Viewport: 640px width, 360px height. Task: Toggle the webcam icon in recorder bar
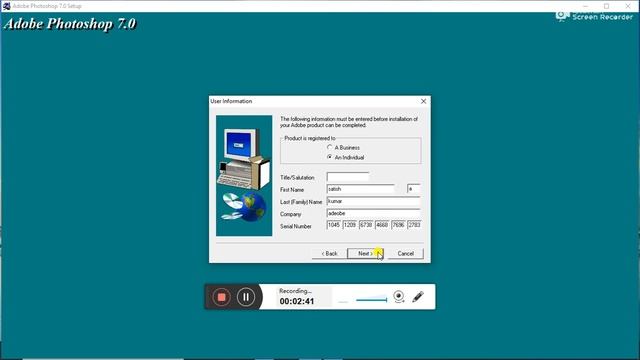[x=399, y=297]
